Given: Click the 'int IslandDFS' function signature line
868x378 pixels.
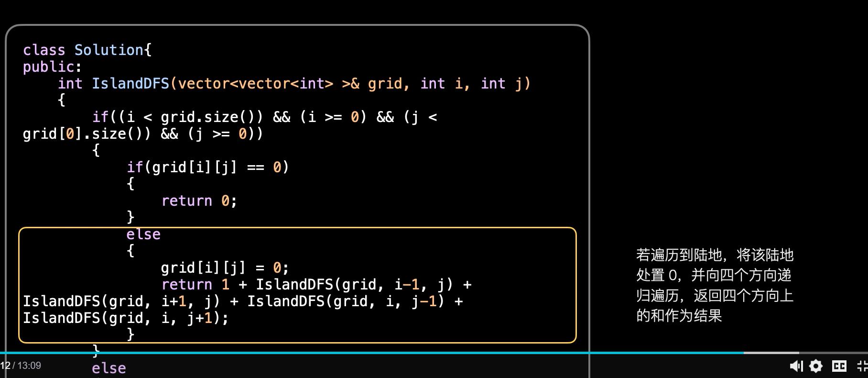Looking at the screenshot, I should [x=294, y=83].
